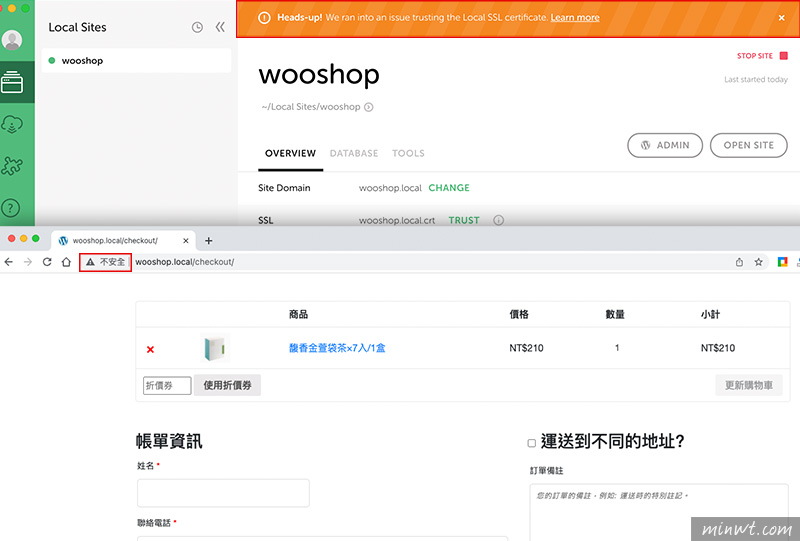Screen dimensions: 800x541
Task: Click the OPEN SITE button
Action: 748,145
